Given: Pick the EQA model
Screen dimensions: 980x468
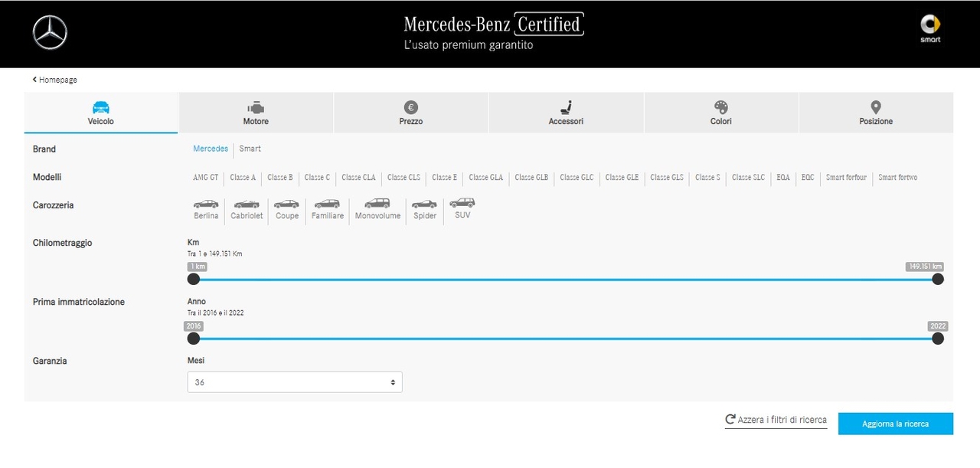Looking at the screenshot, I should point(783,178).
